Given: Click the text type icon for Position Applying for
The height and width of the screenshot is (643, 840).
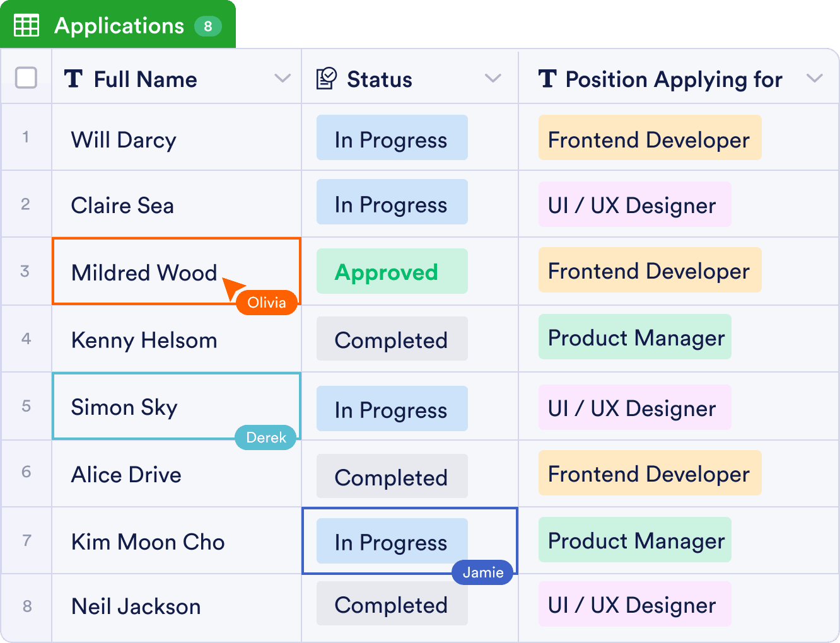Looking at the screenshot, I should pos(547,79).
